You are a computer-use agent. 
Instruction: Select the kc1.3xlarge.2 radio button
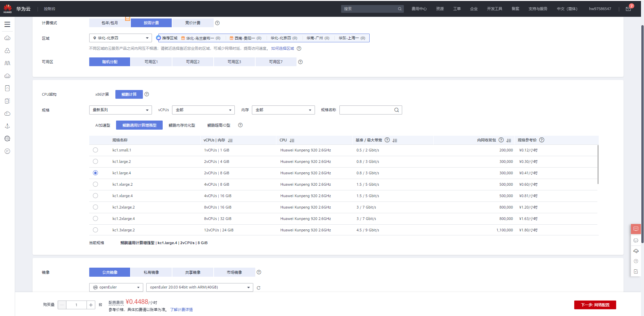[x=96, y=230]
